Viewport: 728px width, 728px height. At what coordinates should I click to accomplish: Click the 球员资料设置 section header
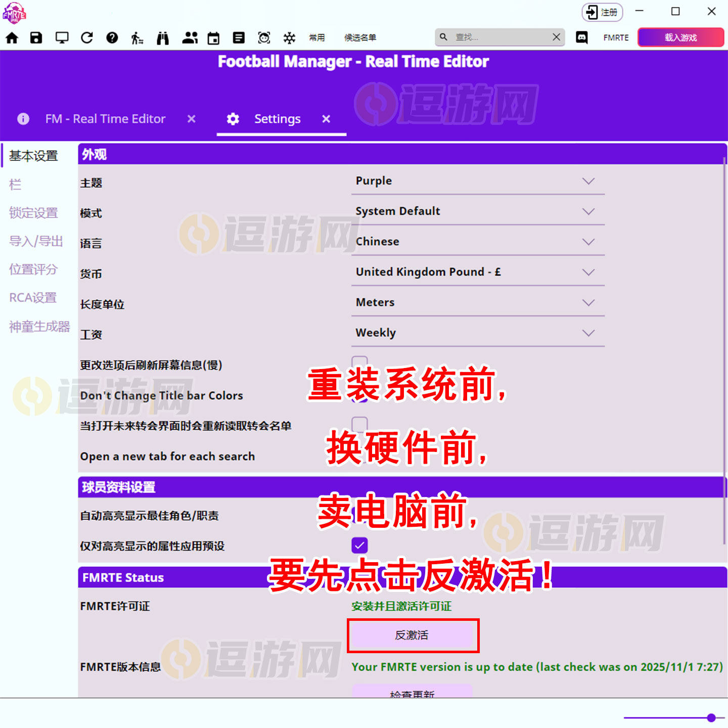402,487
